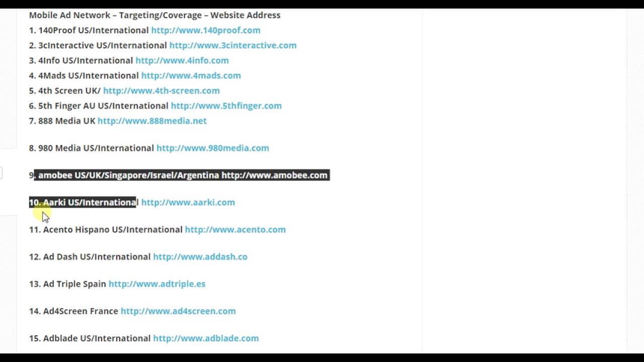
Task: Visit the ad4screen.com link
Action: tap(178, 311)
